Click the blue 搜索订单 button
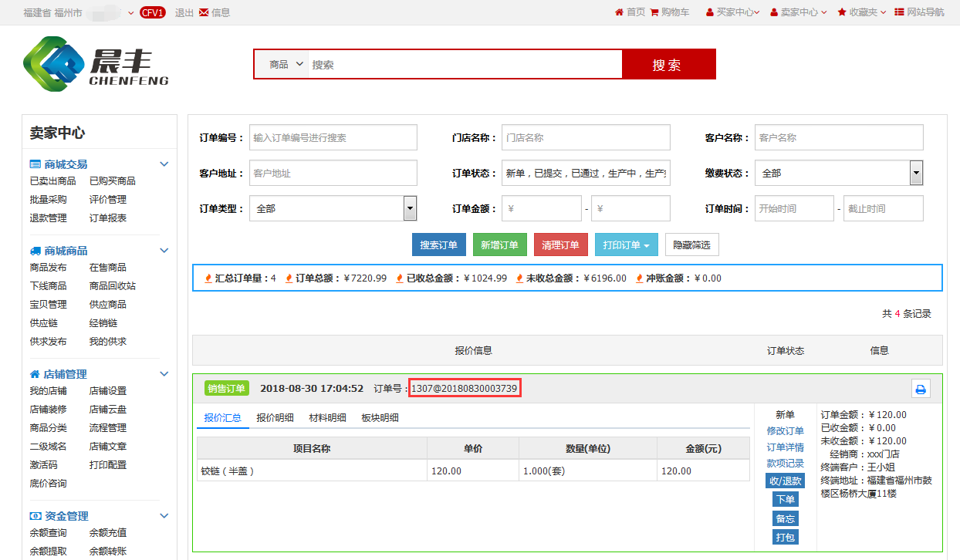This screenshot has height=560, width=960. coord(438,245)
